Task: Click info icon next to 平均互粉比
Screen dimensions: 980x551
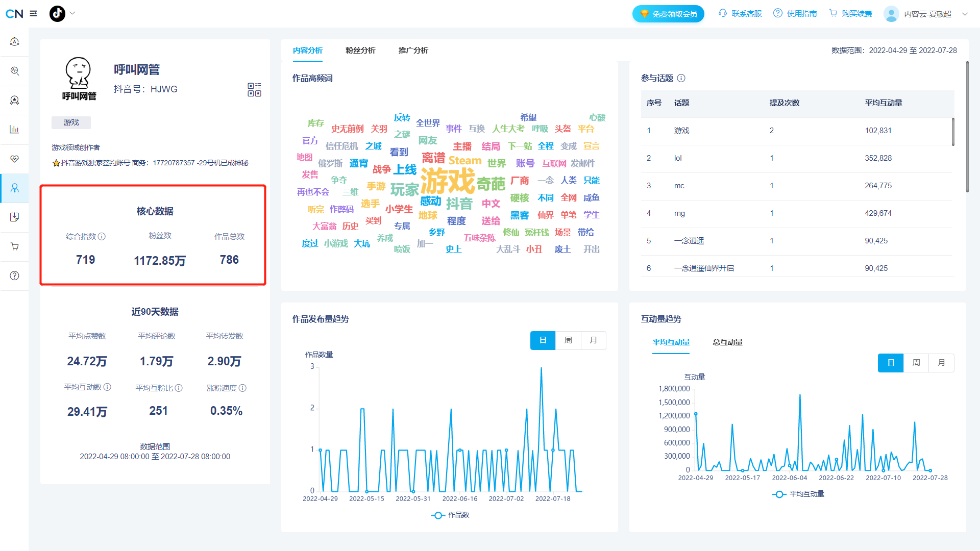Action: 179,388
